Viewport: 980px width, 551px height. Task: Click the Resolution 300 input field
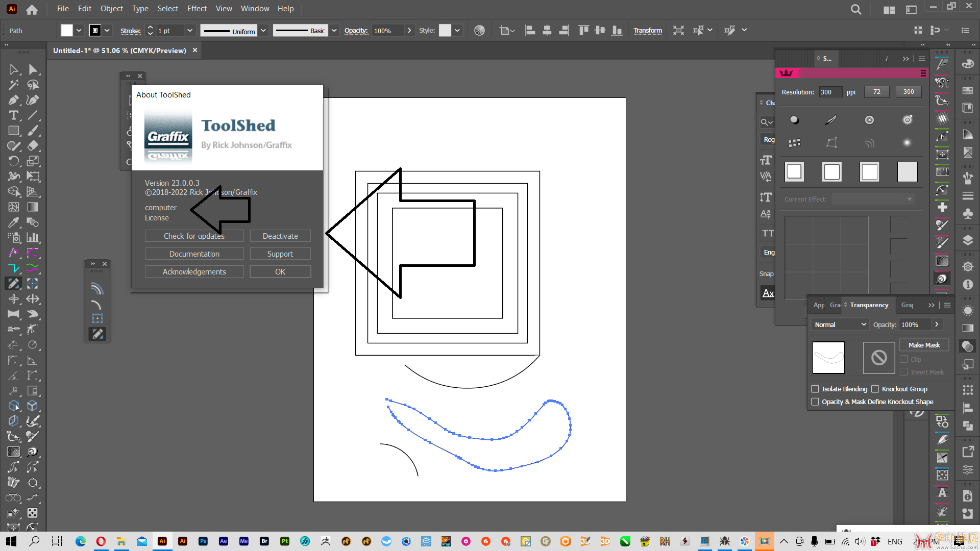point(831,92)
